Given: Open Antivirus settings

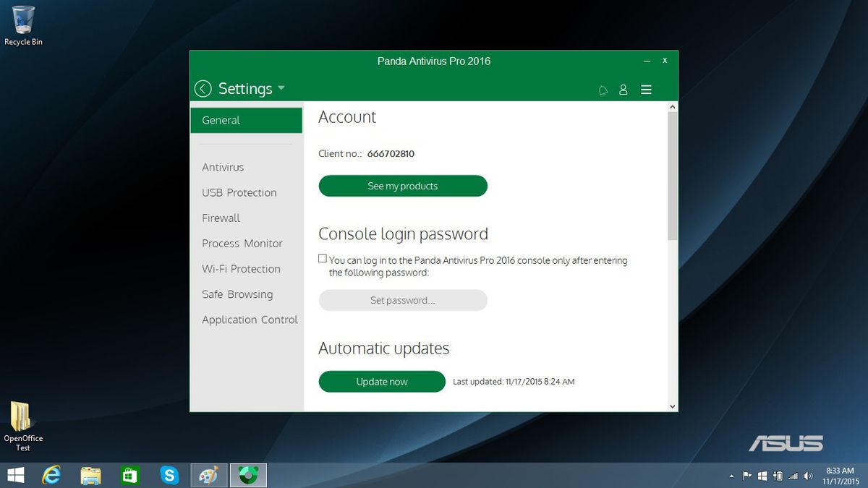Looking at the screenshot, I should point(223,167).
